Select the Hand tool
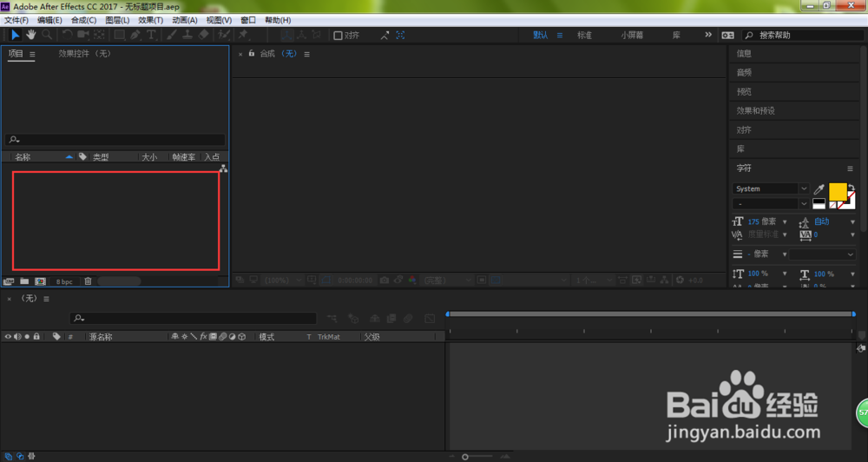The width and height of the screenshot is (868, 462). click(x=31, y=35)
